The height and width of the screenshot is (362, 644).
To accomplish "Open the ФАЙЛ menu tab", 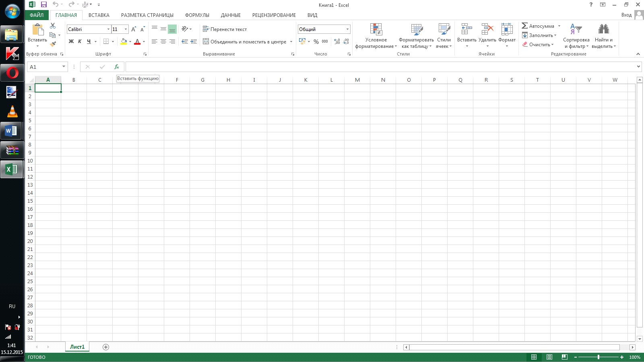I will click(37, 15).
